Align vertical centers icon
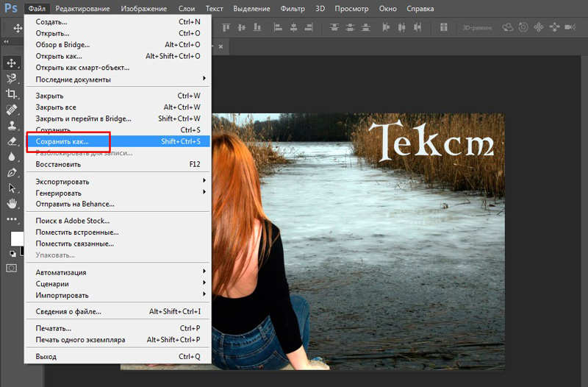Screen dimensions: 588x387 point(242,27)
